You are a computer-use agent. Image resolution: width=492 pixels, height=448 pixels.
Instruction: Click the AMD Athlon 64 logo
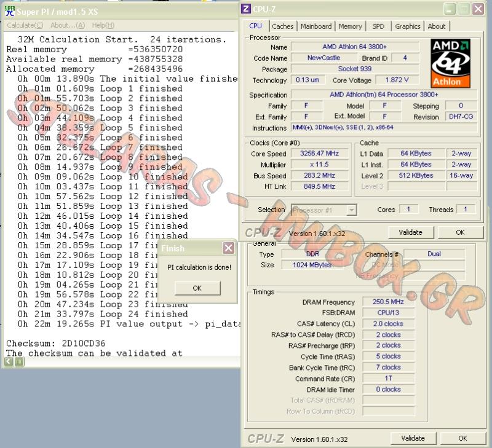tap(450, 63)
